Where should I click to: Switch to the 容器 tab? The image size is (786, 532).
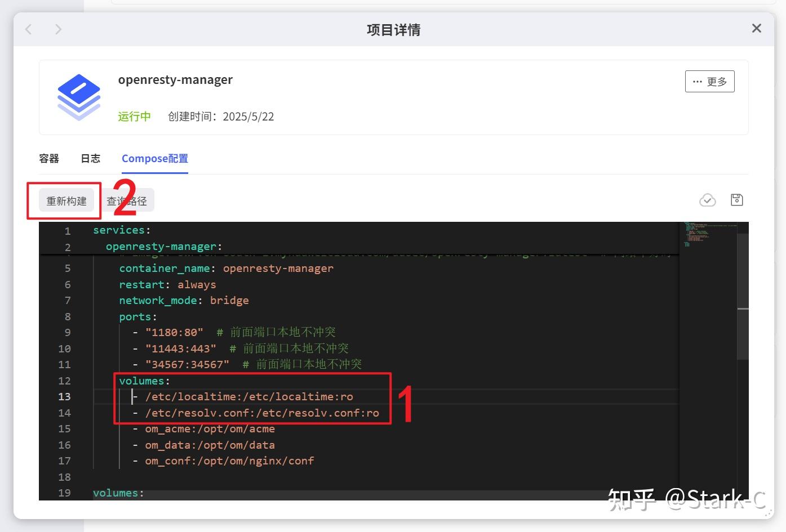(x=48, y=158)
